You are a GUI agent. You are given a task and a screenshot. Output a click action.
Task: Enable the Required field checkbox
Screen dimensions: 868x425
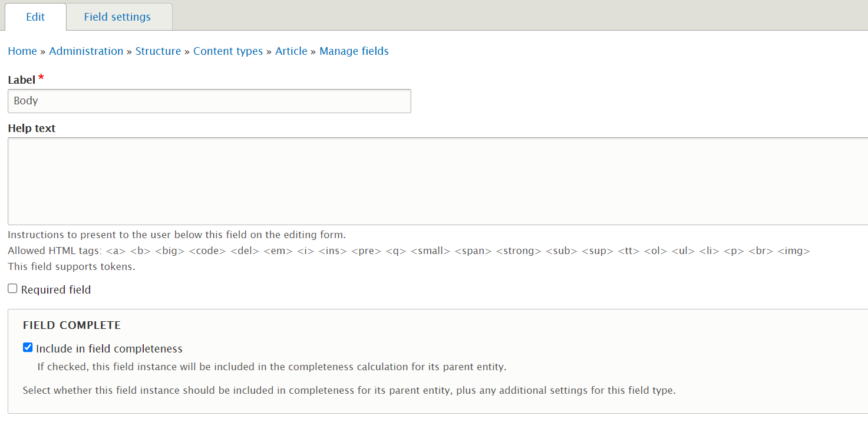click(x=12, y=288)
